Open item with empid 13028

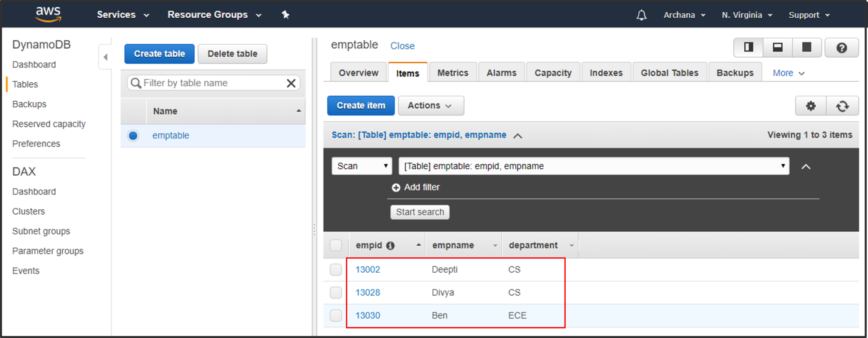click(367, 293)
